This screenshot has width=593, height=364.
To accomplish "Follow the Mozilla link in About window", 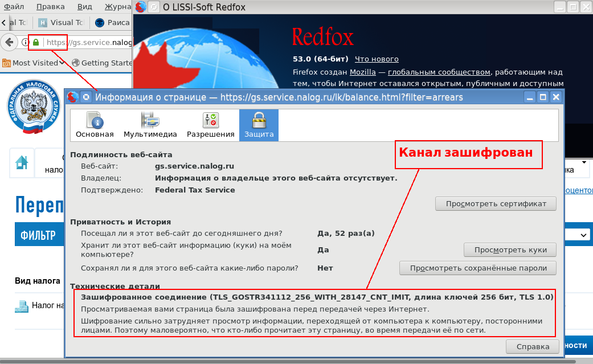I will click(x=363, y=72).
